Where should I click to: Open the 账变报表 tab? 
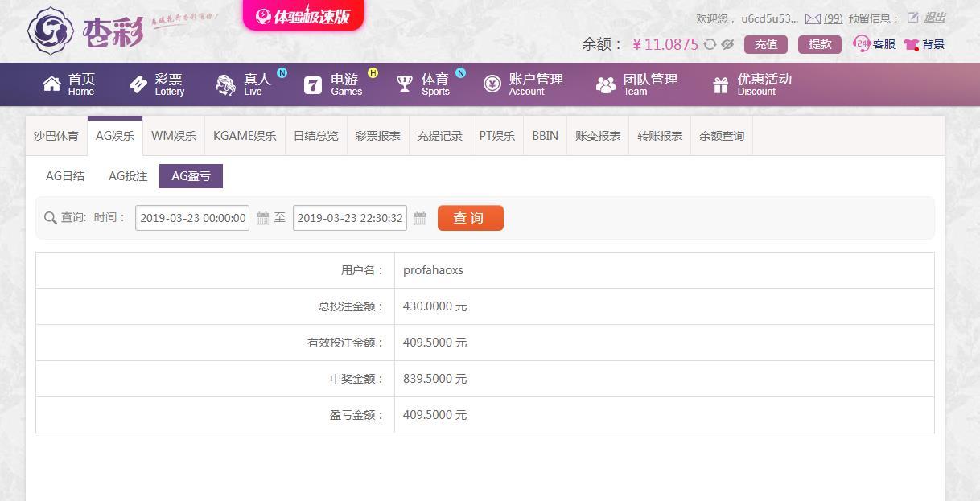(598, 136)
